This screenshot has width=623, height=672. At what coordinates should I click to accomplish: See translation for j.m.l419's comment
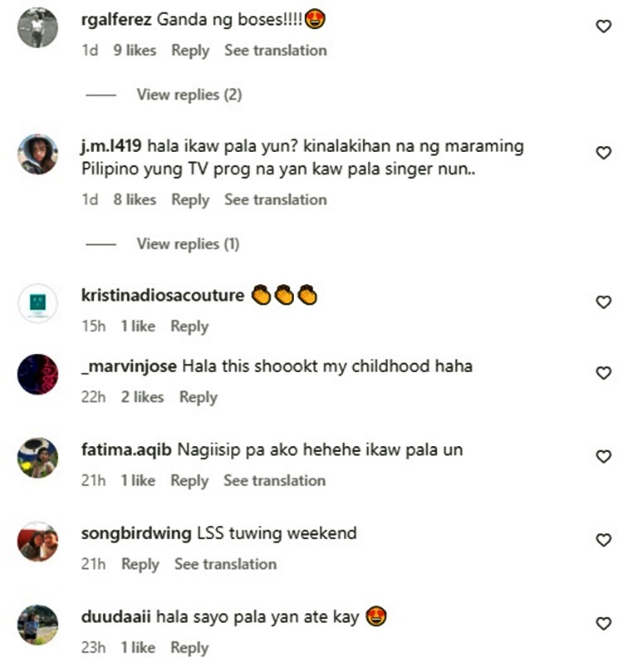(x=276, y=199)
